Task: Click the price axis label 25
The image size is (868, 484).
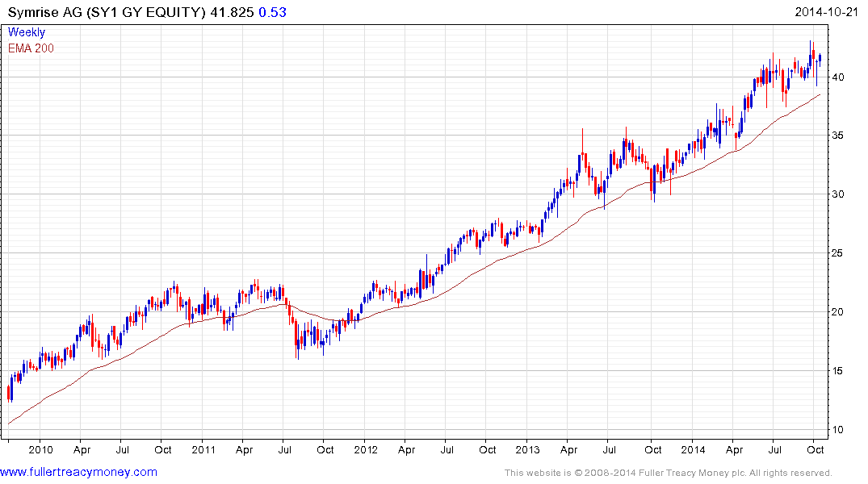Action: 837,253
